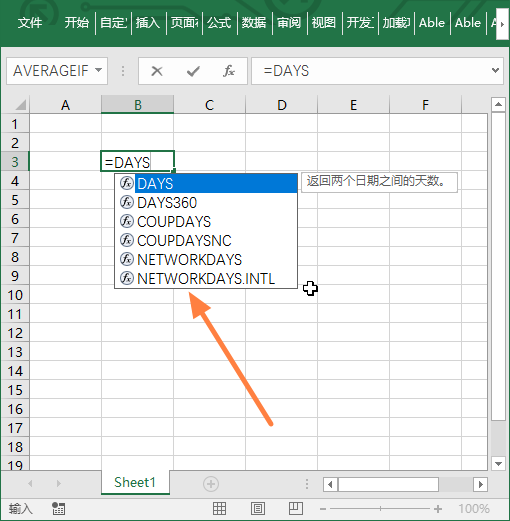Click the horizontal scrollbar thumb

tap(388, 484)
